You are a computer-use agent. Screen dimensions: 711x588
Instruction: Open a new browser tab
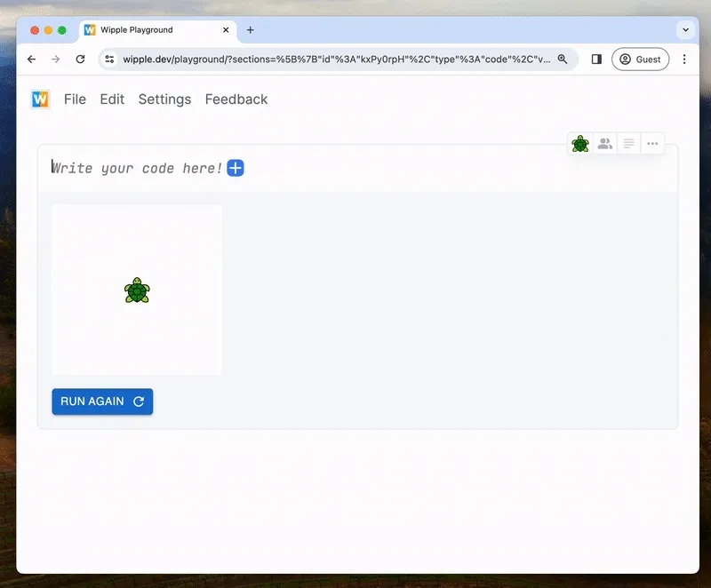(251, 30)
